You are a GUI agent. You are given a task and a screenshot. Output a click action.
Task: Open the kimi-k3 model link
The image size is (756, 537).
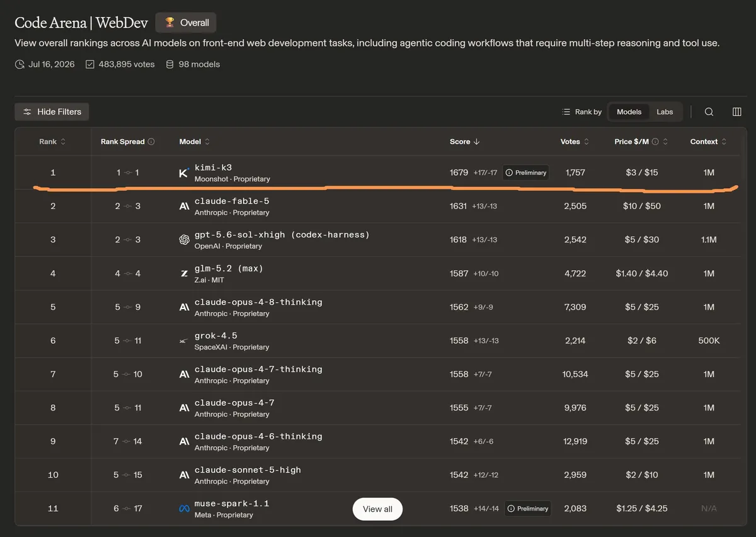pyautogui.click(x=214, y=167)
